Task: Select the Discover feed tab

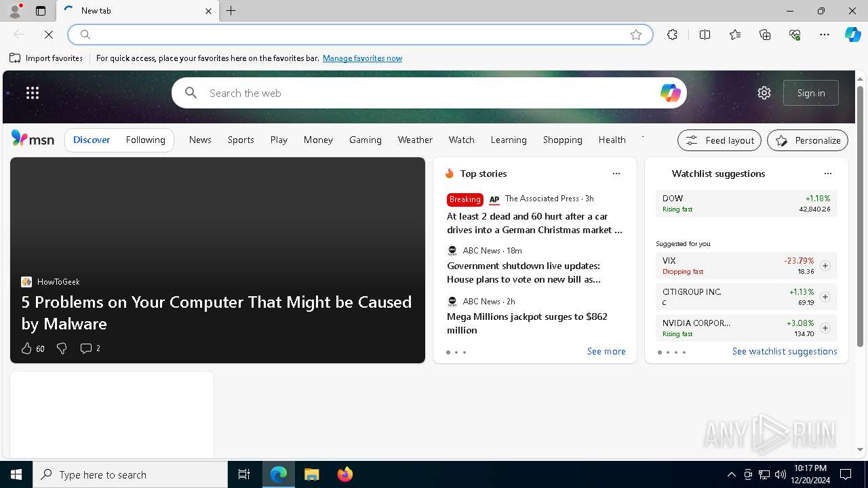Action: point(92,140)
